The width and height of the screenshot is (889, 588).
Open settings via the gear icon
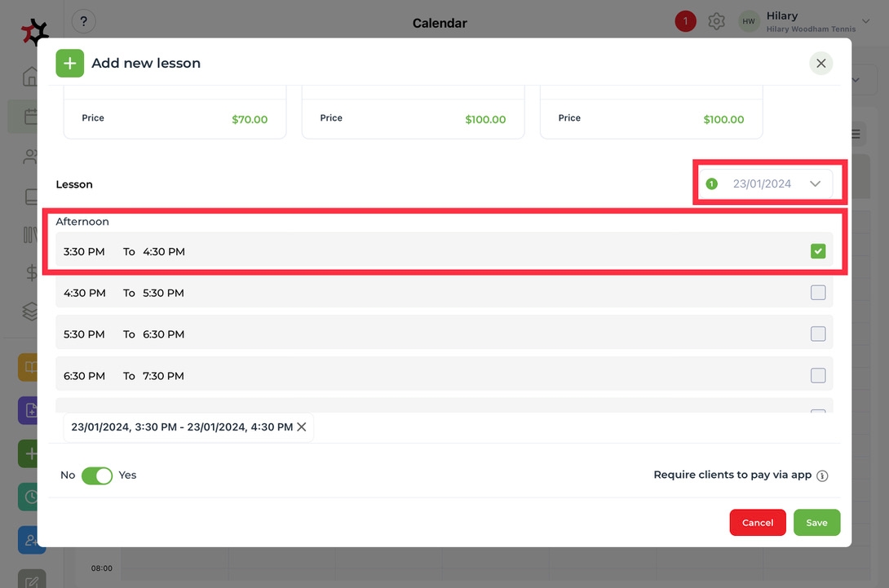[716, 22]
